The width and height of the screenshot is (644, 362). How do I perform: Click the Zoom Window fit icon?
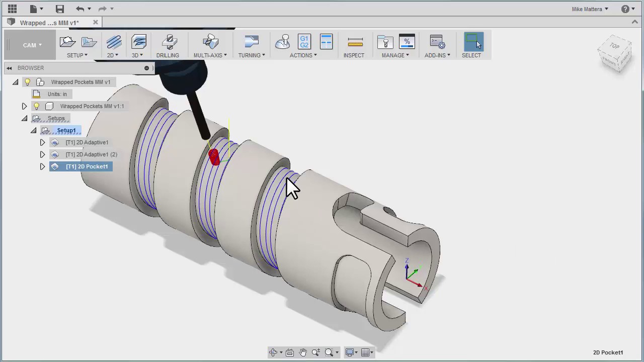click(329, 352)
